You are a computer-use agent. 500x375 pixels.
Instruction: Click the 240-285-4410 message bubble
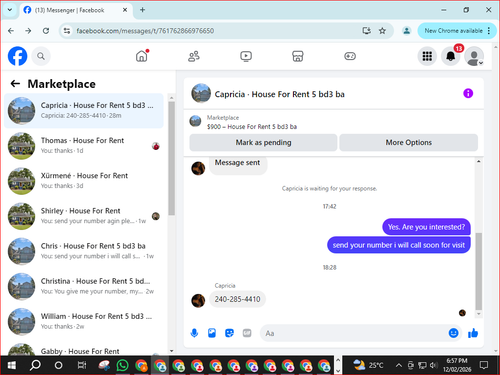point(237,299)
